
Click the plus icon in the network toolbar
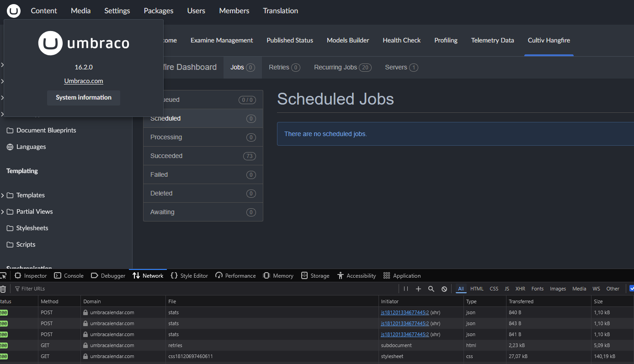418,289
